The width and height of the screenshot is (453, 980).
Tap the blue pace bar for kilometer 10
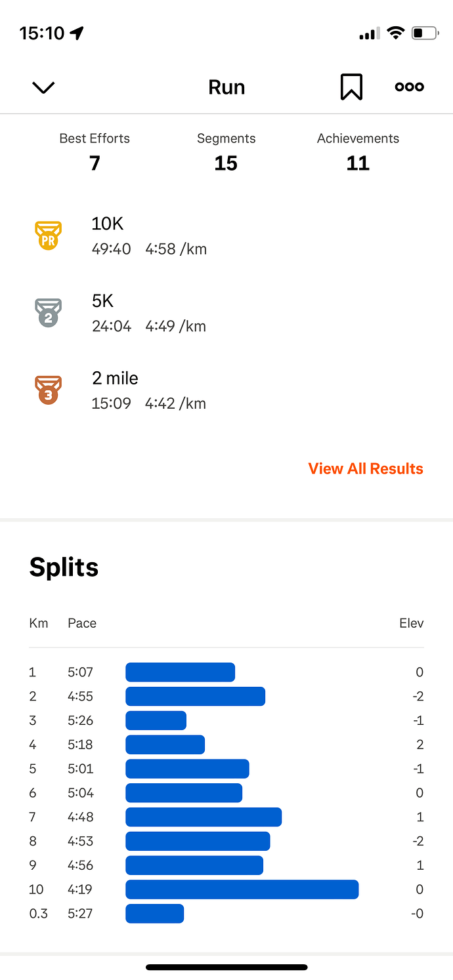242,889
